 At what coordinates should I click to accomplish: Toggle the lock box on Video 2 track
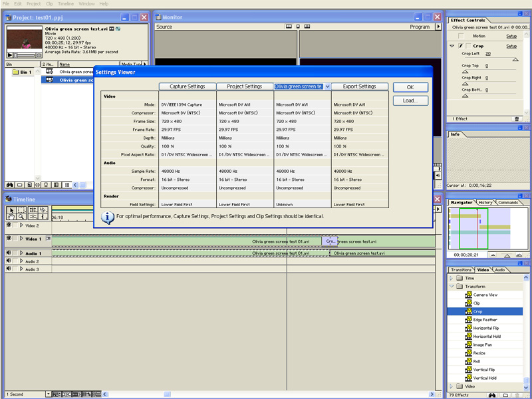(15, 225)
